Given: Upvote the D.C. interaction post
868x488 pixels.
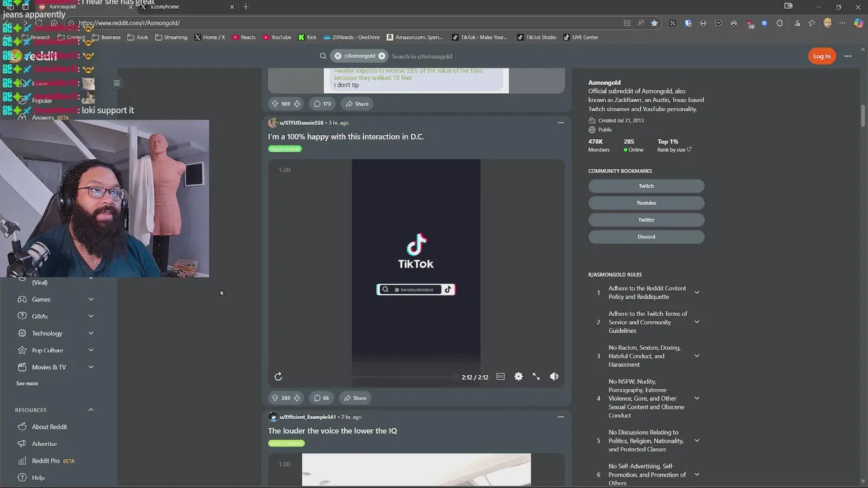Looking at the screenshot, I should click(275, 398).
